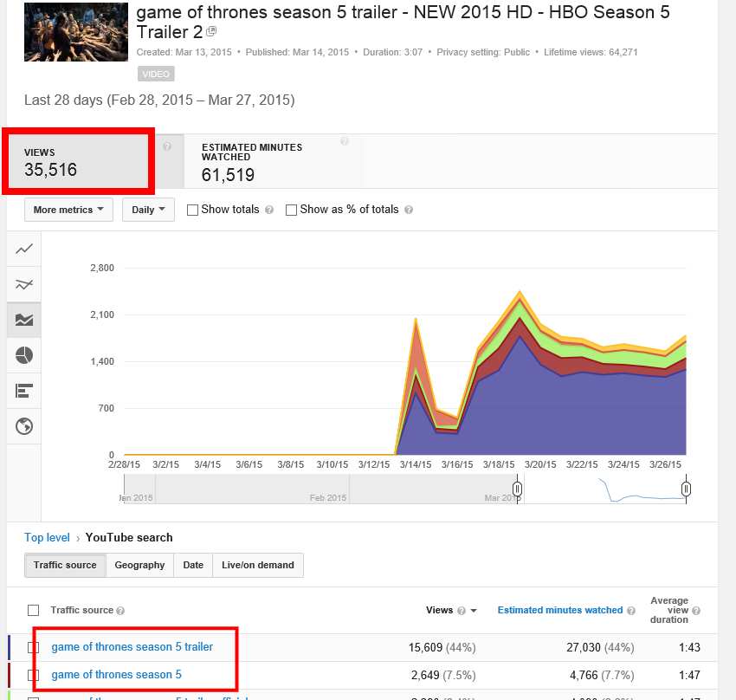
Task: Choose the bar chart icon
Action: coord(24,391)
